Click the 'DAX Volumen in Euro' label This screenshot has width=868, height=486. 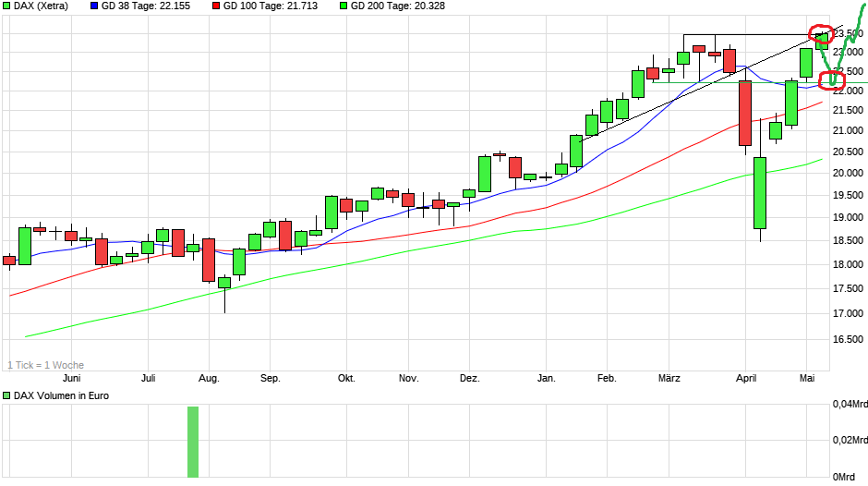[x=62, y=395]
